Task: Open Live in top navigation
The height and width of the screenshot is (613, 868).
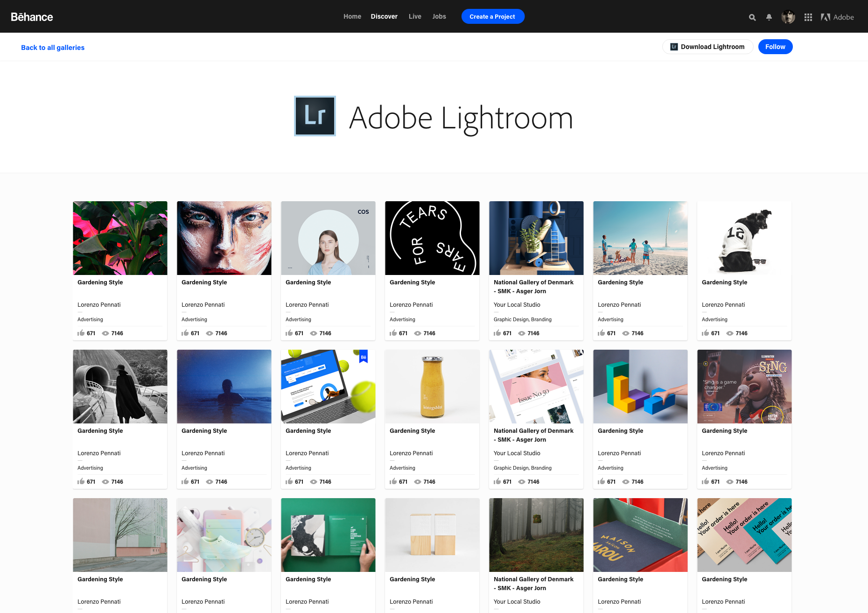Action: (x=415, y=16)
